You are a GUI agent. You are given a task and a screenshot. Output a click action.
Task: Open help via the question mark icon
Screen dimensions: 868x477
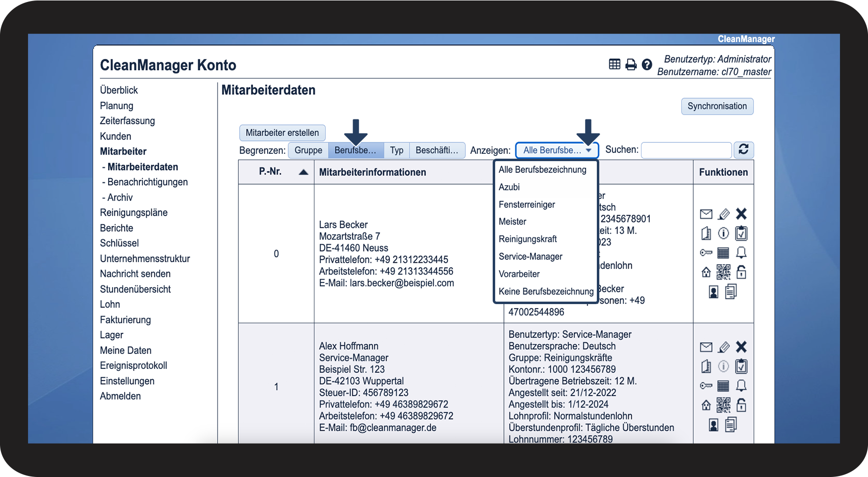click(x=647, y=64)
